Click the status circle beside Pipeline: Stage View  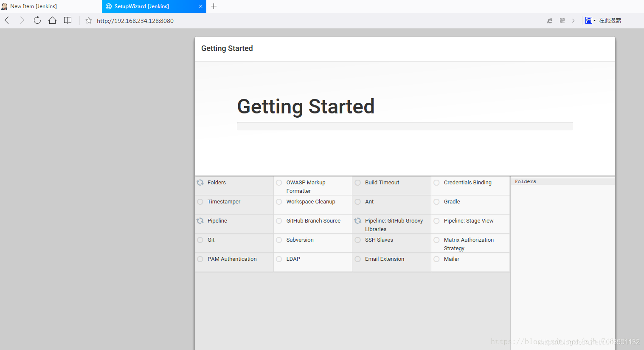pyautogui.click(x=436, y=221)
